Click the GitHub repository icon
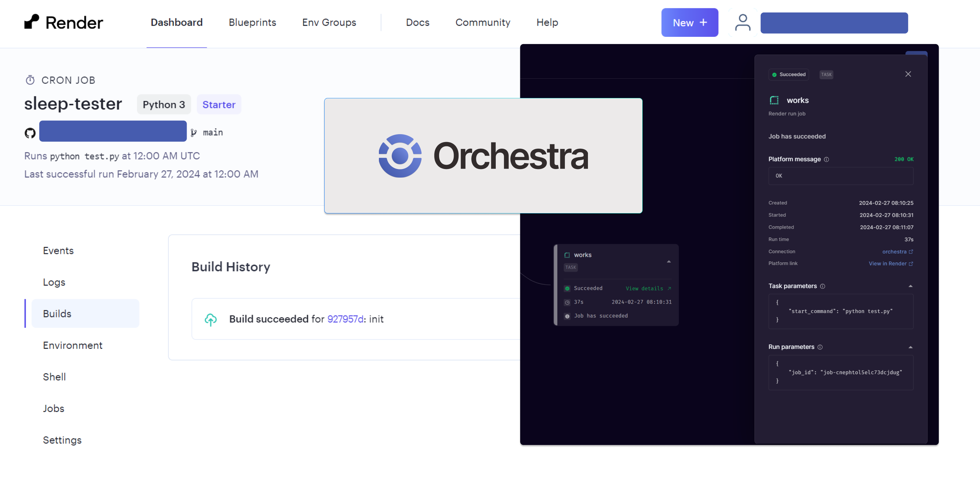 [x=30, y=133]
